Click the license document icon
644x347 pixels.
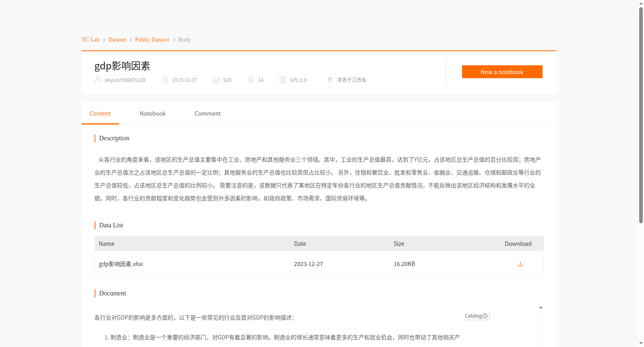point(283,80)
